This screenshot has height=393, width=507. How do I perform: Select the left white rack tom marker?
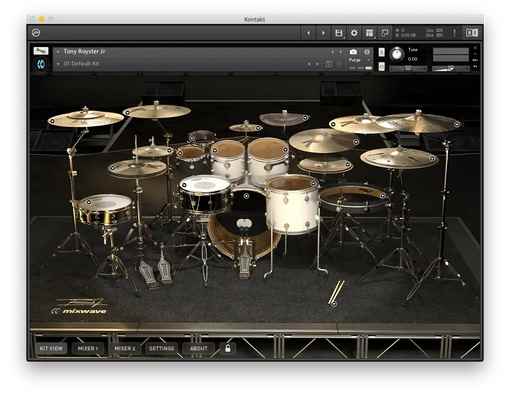215,150
